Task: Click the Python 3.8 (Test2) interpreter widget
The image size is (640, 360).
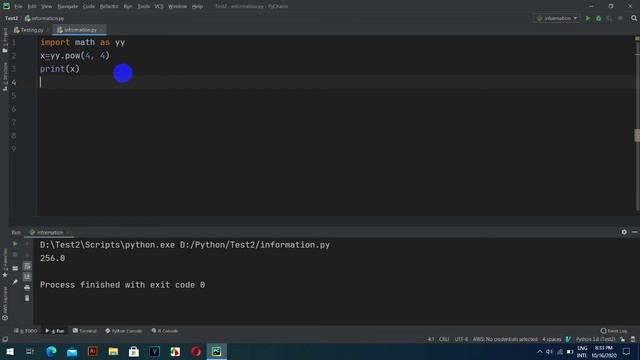Action: (x=595, y=339)
